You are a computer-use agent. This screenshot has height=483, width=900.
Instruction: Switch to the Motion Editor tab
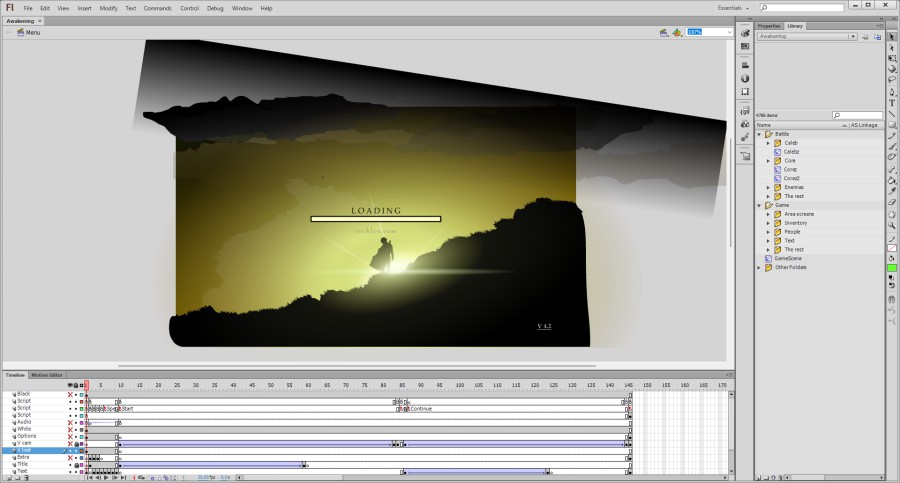click(46, 375)
